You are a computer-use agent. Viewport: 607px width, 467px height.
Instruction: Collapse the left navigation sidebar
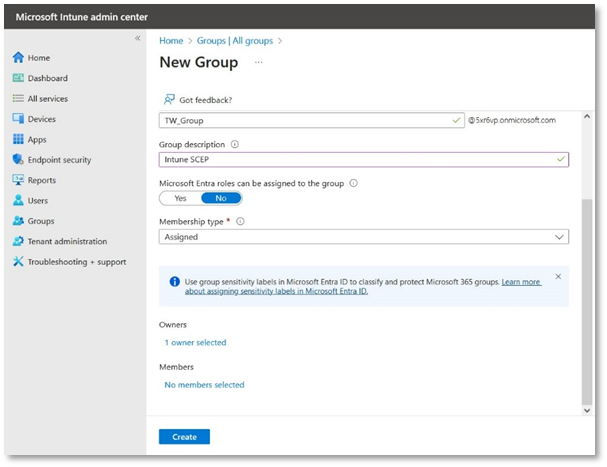(x=138, y=38)
